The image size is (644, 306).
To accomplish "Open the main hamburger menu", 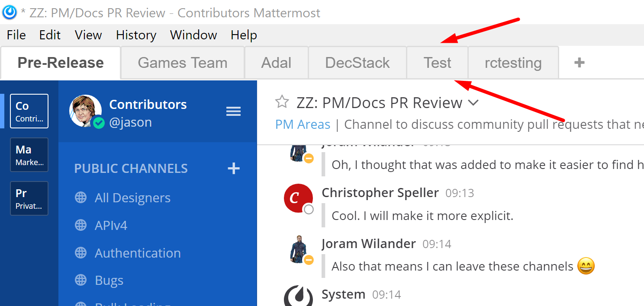I will [233, 112].
